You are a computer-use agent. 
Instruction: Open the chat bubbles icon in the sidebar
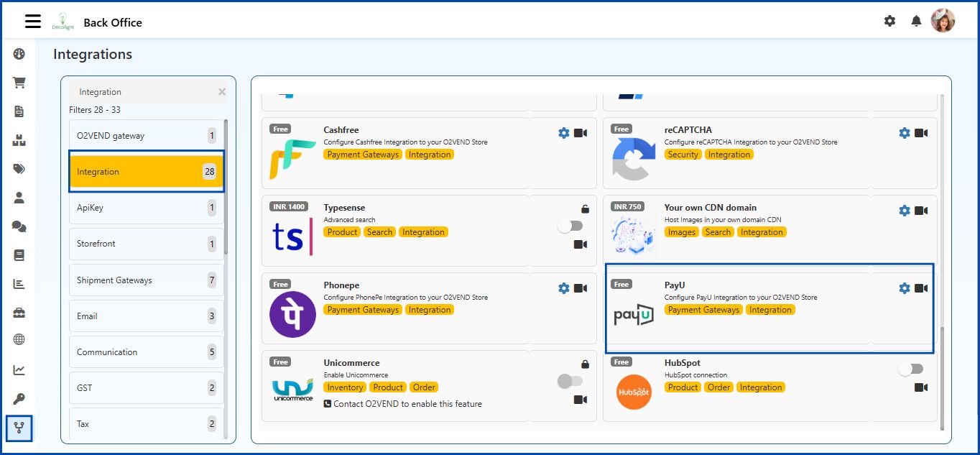point(19,226)
